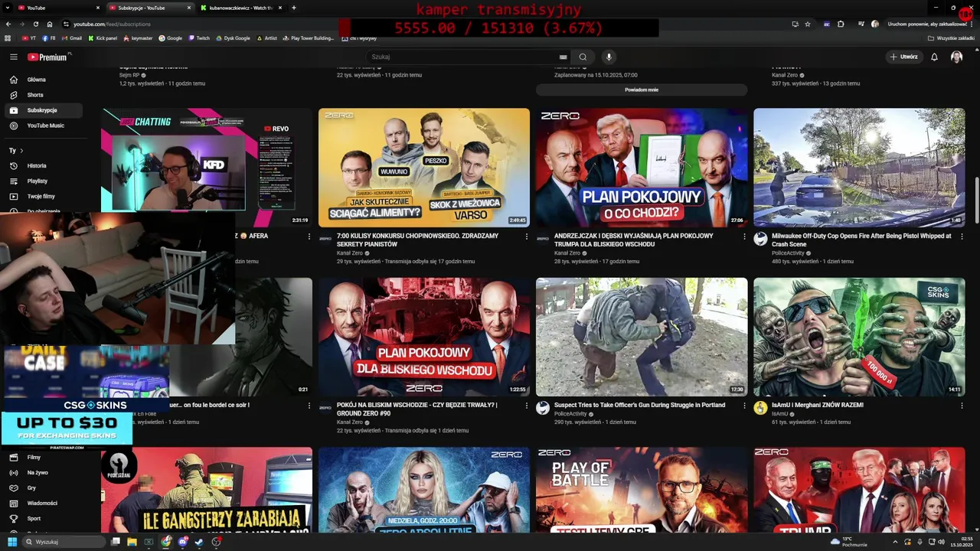980x551 pixels.
Task: Go back to the previous page
Action: tap(8, 24)
